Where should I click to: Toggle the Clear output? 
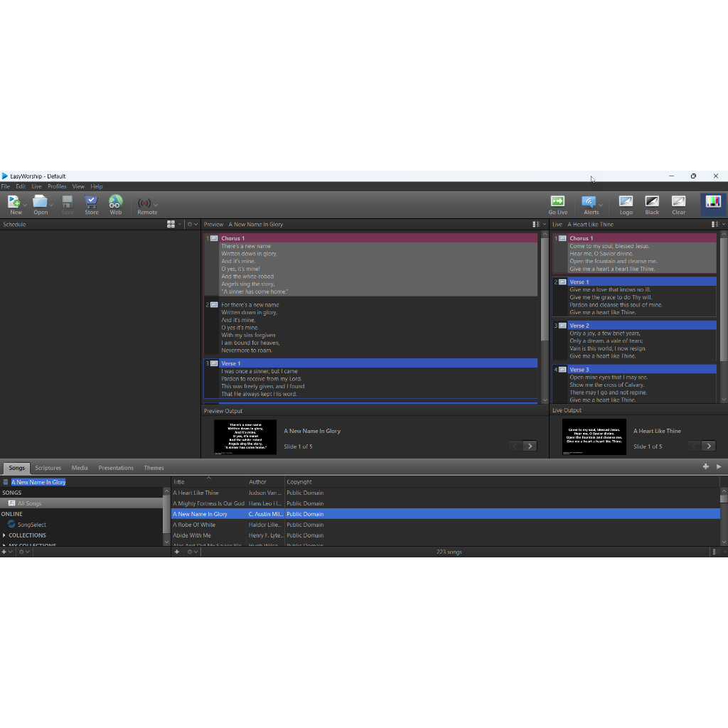point(679,202)
